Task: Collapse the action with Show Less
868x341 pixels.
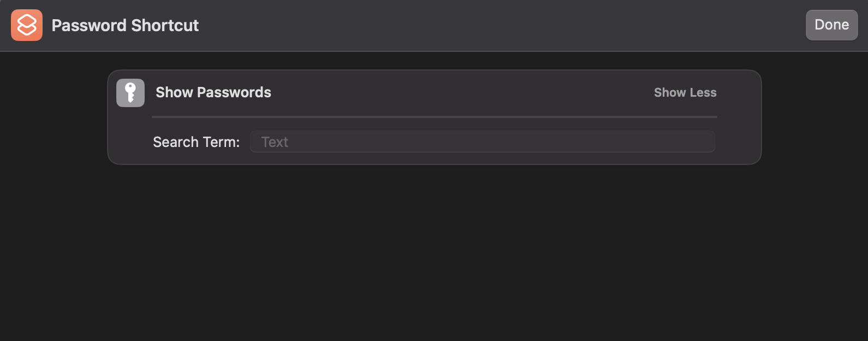Action: pyautogui.click(x=685, y=92)
